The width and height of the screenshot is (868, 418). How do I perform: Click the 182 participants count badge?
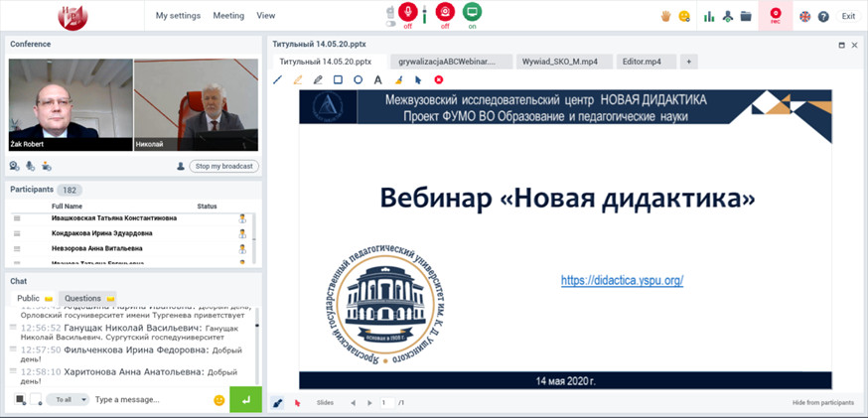(70, 190)
